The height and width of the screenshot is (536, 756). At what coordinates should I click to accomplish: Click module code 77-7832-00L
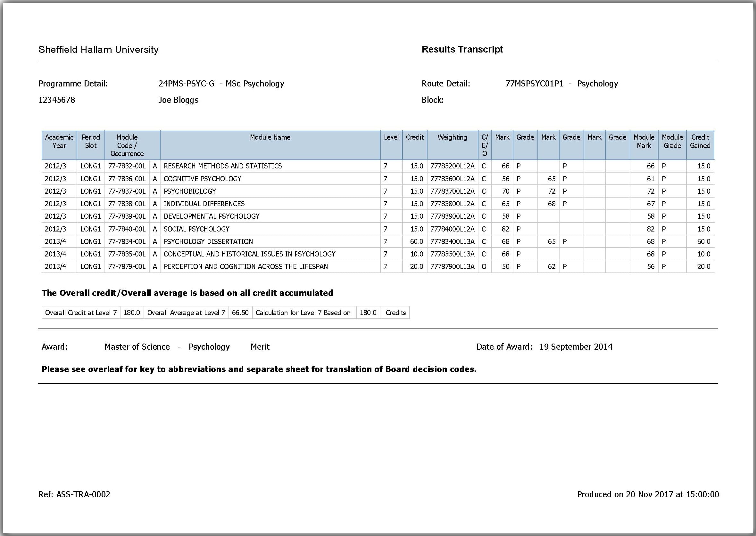tap(127, 166)
